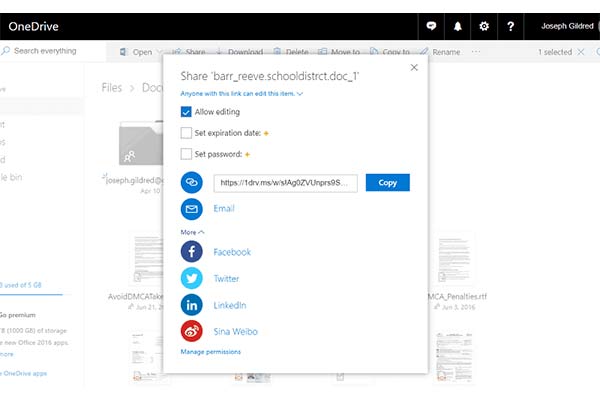Viewport: 600px width, 400px height.
Task: Click the blue Copy button
Action: pyautogui.click(x=387, y=183)
